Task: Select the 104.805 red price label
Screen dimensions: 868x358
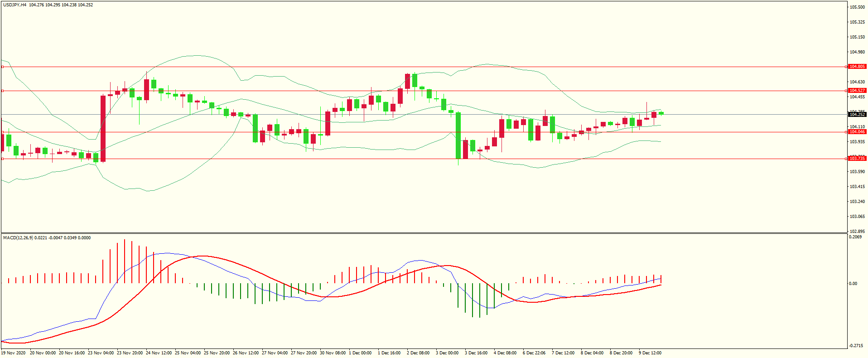Action: 857,67
